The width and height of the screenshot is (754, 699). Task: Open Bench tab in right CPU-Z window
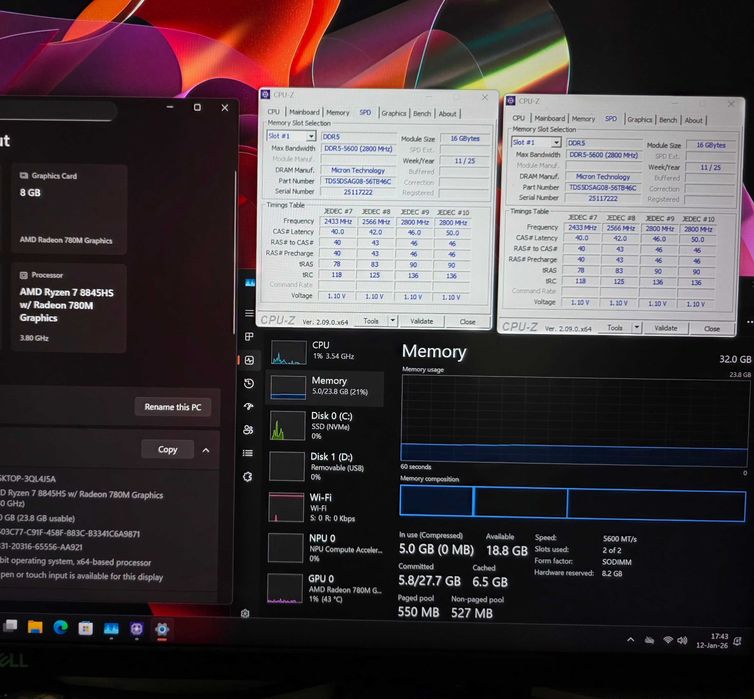click(668, 120)
